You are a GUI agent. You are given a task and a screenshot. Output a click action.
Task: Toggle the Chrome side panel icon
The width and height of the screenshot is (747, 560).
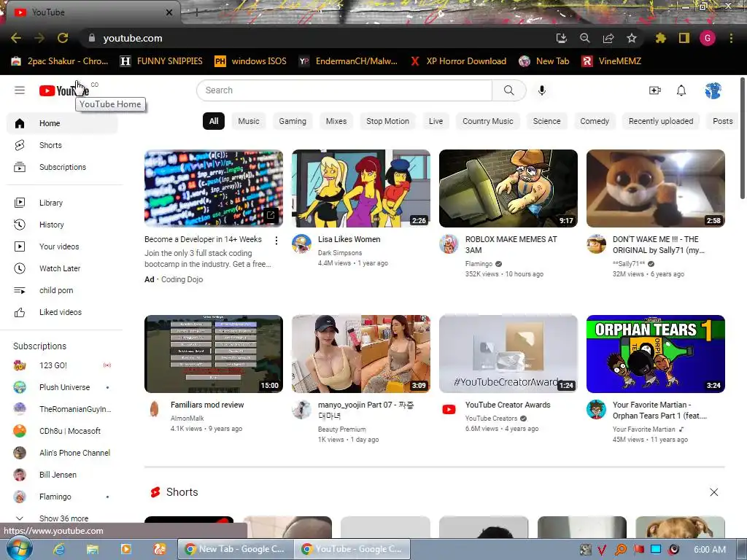coord(684,38)
